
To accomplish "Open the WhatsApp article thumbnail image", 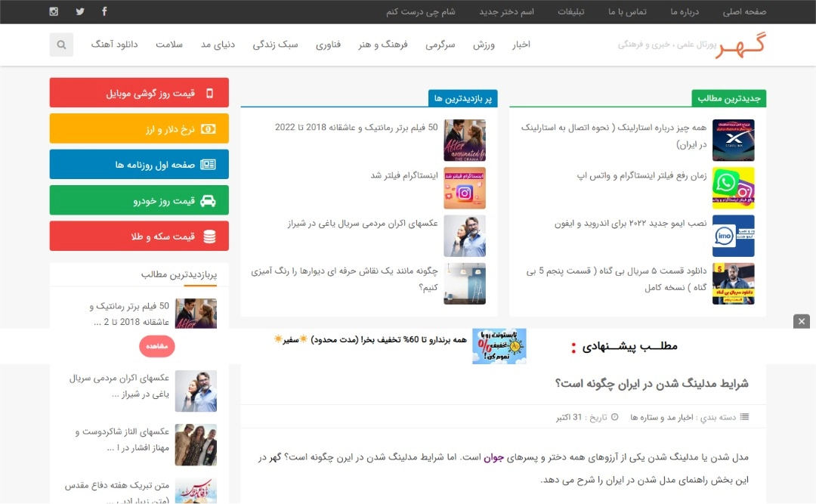I will tap(733, 188).
